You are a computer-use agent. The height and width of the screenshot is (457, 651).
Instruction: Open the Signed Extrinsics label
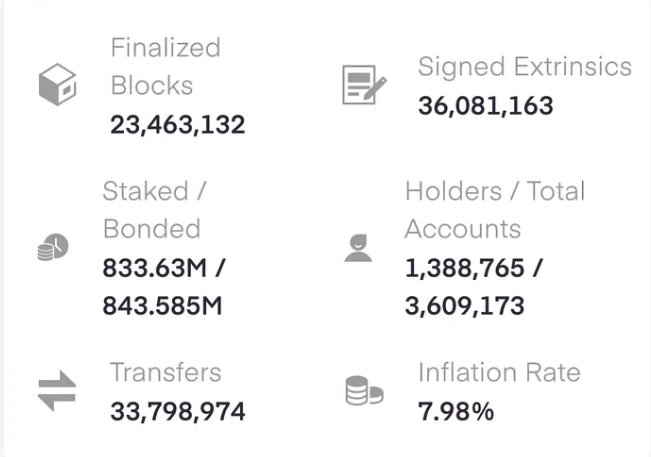point(525,66)
